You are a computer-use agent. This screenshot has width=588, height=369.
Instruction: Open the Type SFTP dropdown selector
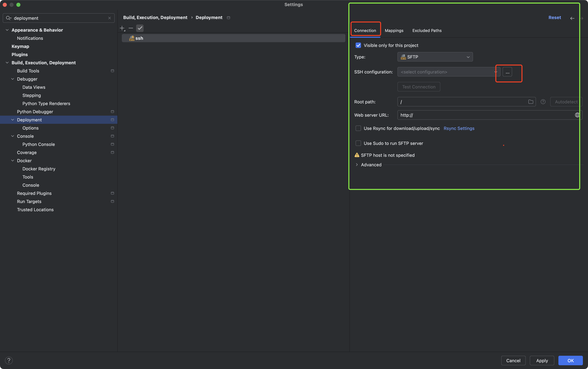coord(435,56)
